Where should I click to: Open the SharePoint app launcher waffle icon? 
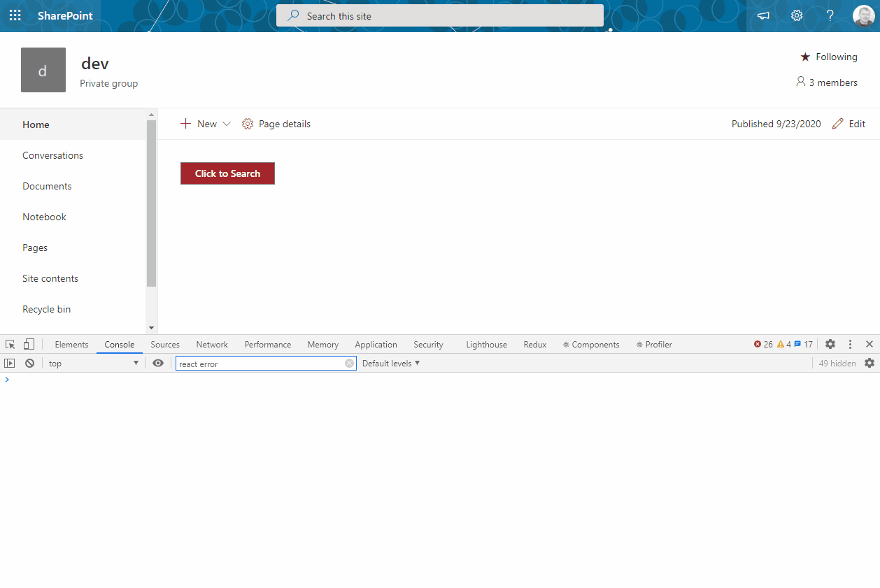coord(15,15)
